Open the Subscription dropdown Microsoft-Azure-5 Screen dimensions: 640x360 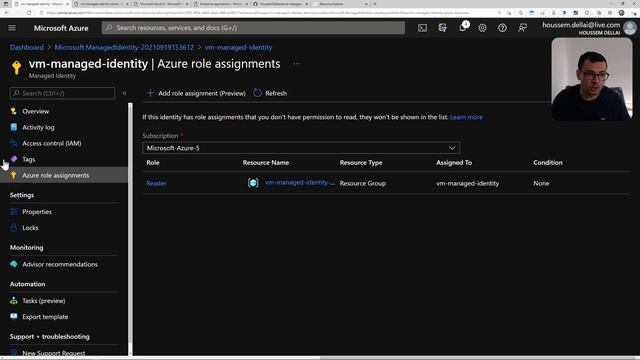(x=301, y=148)
